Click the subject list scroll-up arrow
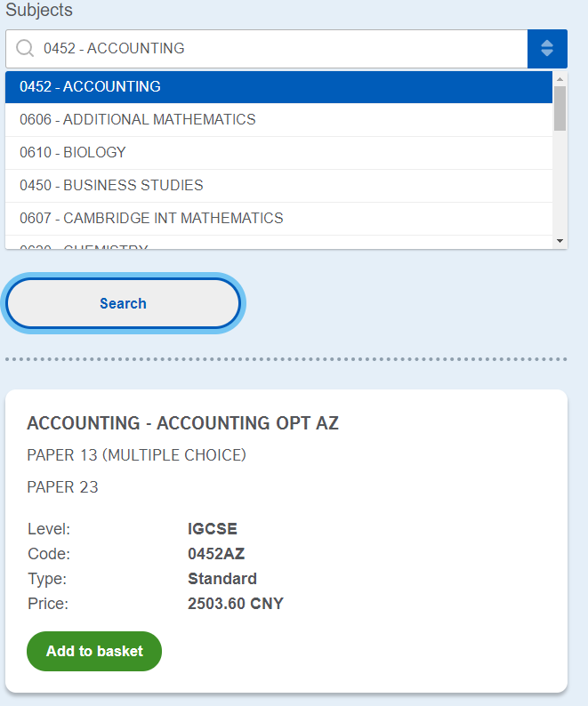This screenshot has height=706, width=588. coord(560,78)
